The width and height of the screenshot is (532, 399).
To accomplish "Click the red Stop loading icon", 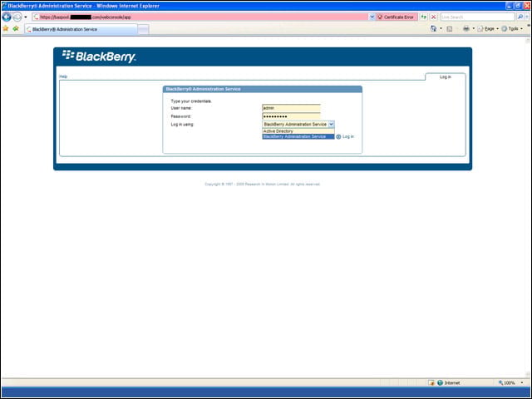I will pos(434,17).
